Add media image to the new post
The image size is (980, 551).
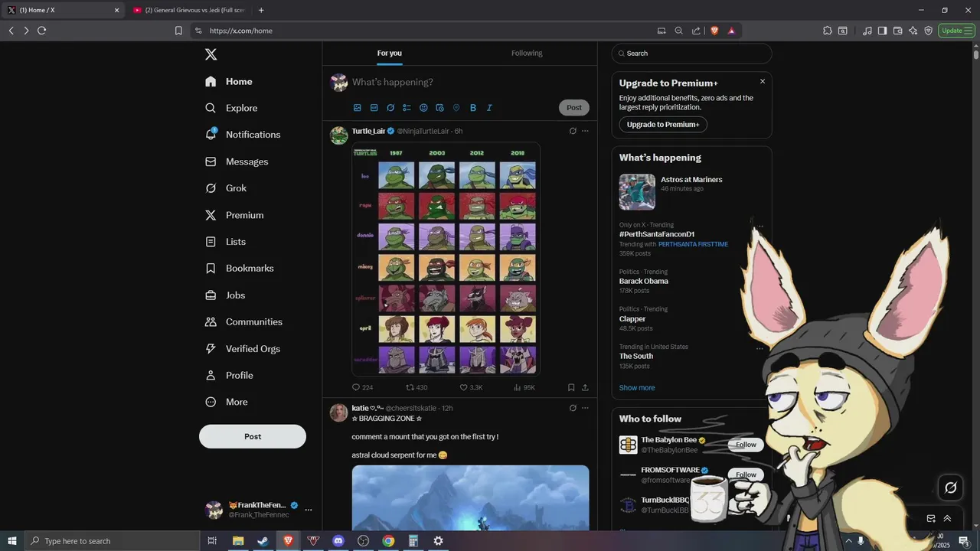coord(358,108)
